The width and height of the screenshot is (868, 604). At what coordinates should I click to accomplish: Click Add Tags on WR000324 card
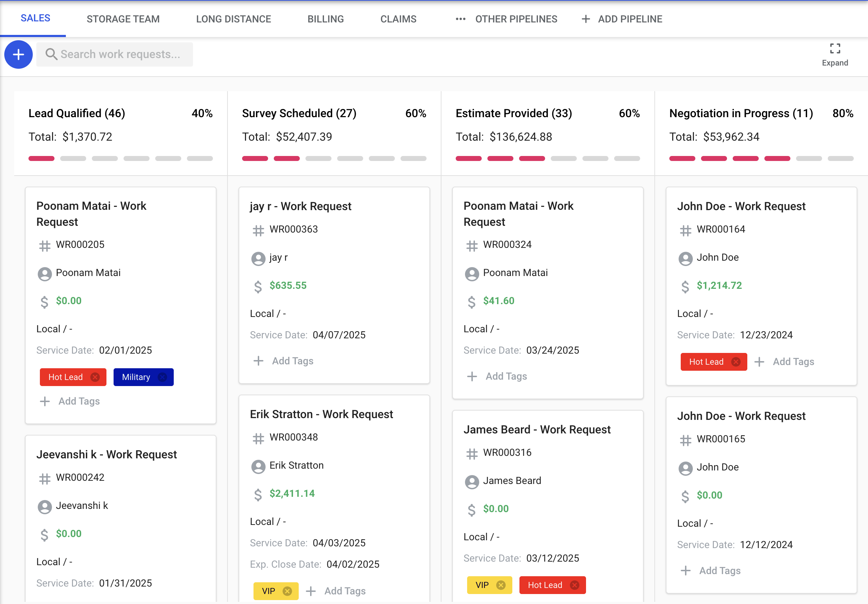pyautogui.click(x=506, y=376)
